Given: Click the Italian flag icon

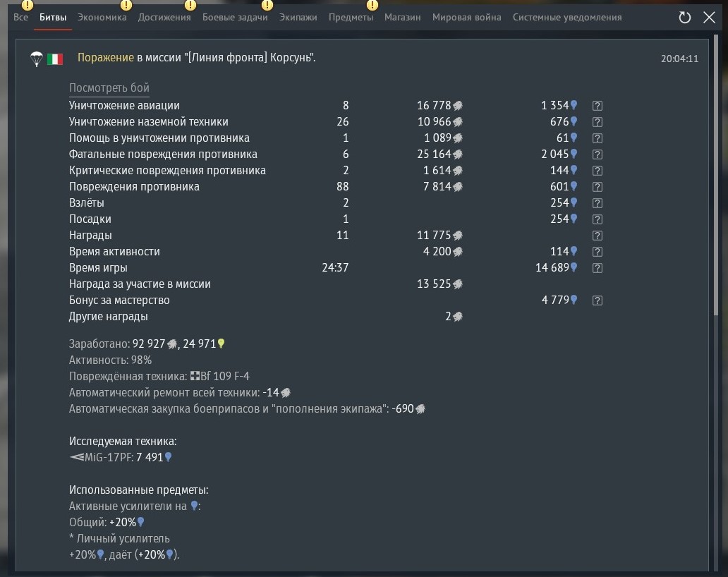Looking at the screenshot, I should [x=55, y=59].
